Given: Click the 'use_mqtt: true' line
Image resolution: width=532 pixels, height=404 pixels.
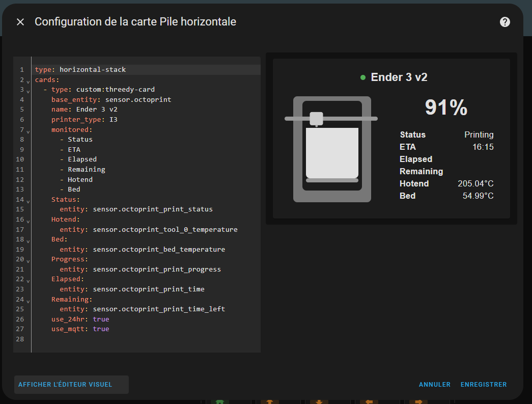Looking at the screenshot, I should pyautogui.click(x=80, y=329).
